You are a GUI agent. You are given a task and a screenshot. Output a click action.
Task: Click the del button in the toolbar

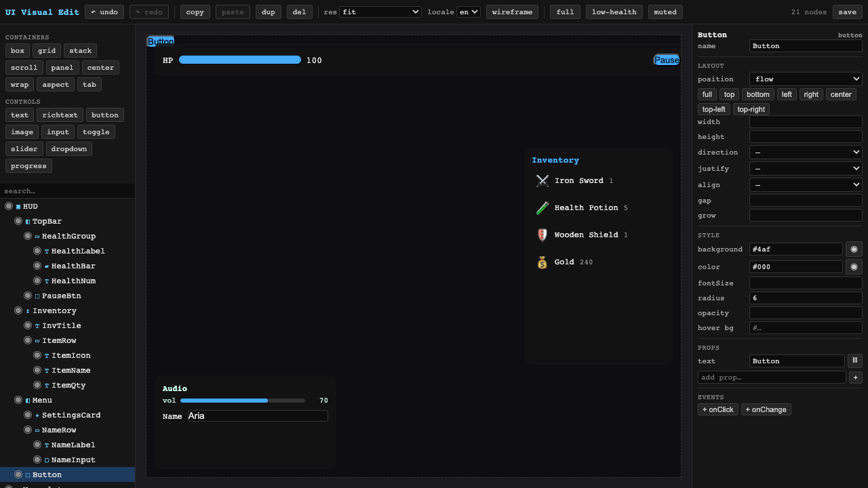pyautogui.click(x=299, y=12)
